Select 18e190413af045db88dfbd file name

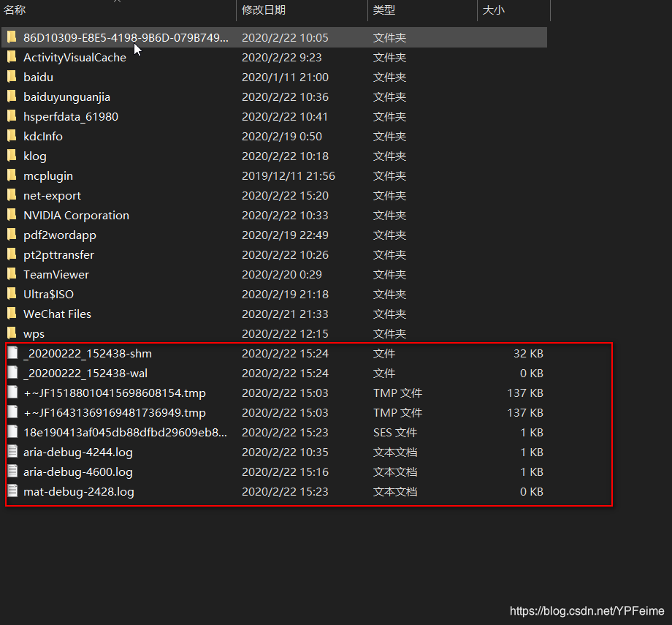125,433
